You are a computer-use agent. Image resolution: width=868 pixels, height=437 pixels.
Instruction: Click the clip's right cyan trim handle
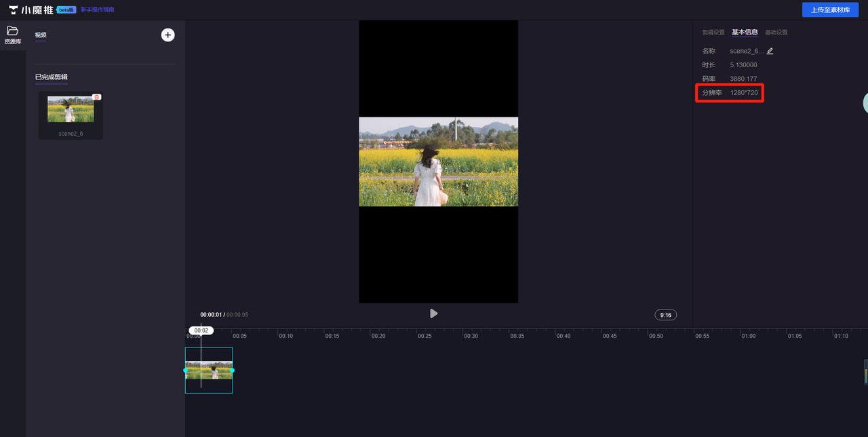click(x=232, y=370)
